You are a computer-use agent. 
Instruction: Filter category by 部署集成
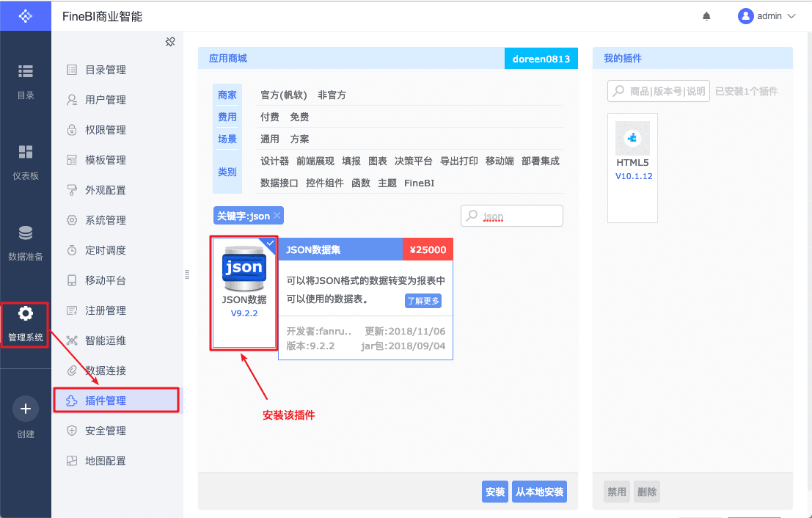(541, 161)
